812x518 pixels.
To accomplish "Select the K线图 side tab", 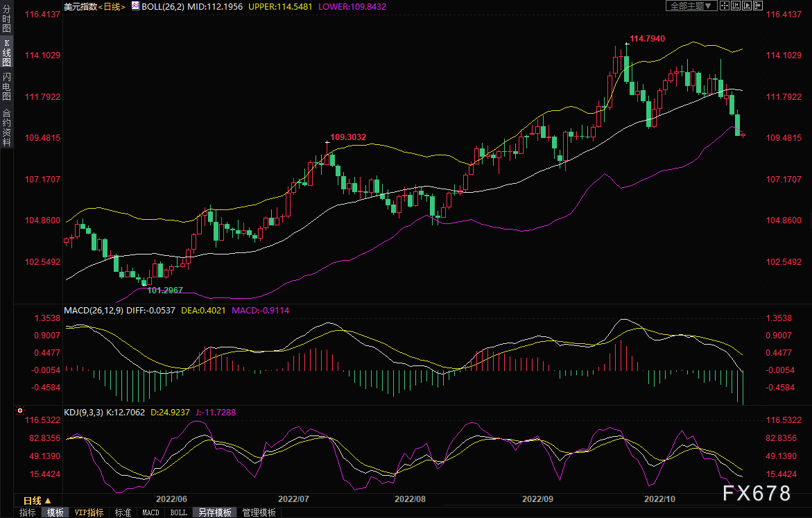I will click(x=6, y=53).
